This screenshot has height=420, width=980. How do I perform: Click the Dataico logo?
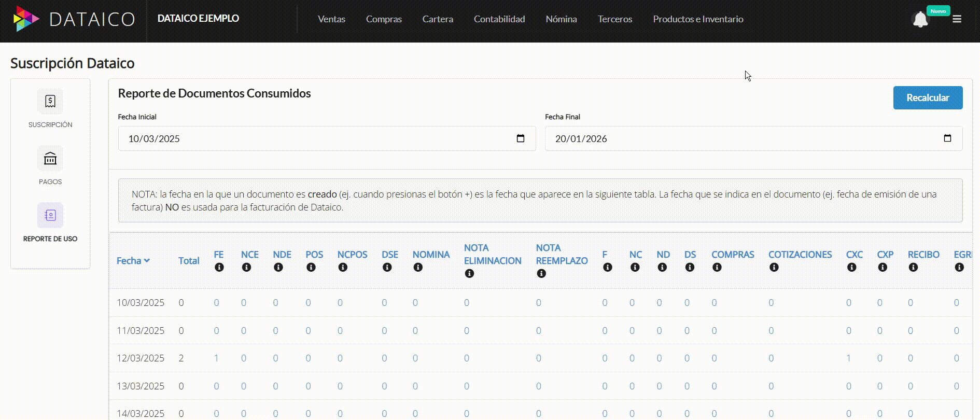(74, 19)
